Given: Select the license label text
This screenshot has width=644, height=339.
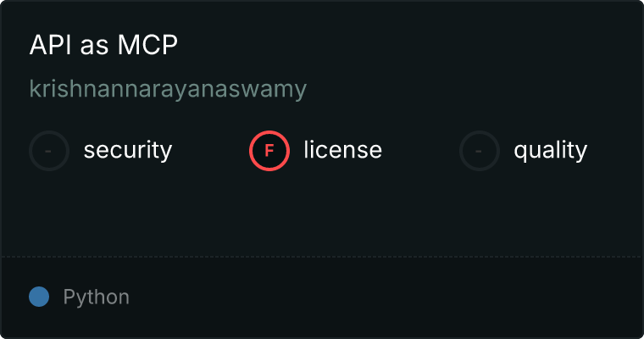Looking at the screenshot, I should 343,149.
